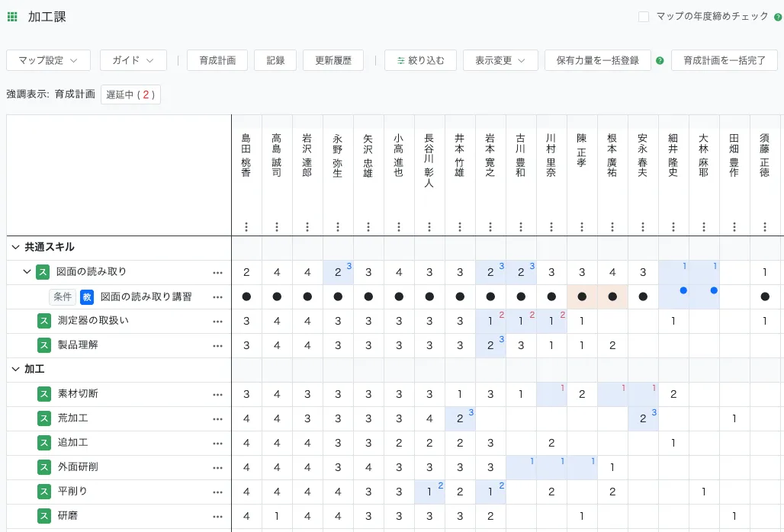Click the 絞り込む filter button
This screenshot has width=784, height=532.
pyautogui.click(x=420, y=60)
